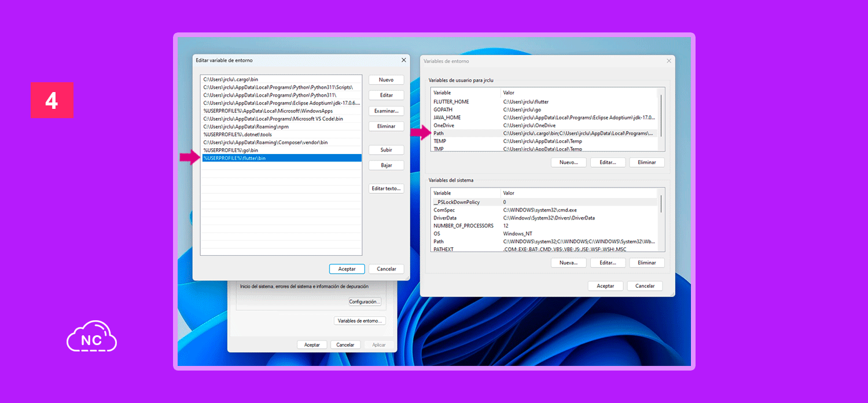This screenshot has height=403, width=868.
Task: Click the NC cloud logo
Action: tap(91, 336)
